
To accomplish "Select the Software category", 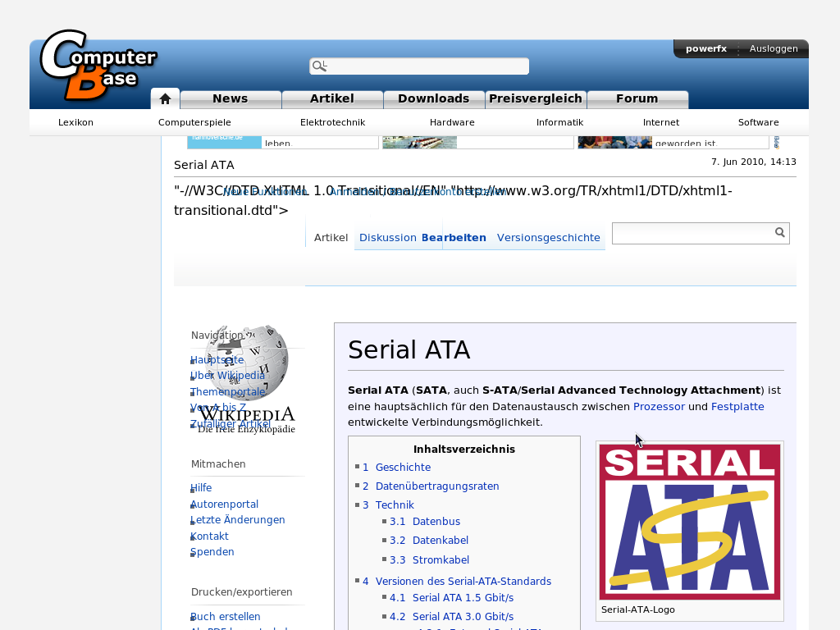I will point(759,123).
